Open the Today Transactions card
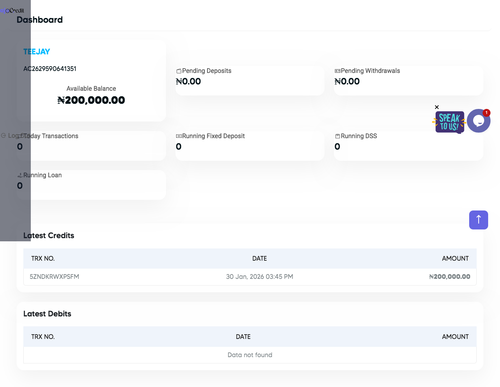This screenshot has height=387, width=500. (x=91, y=146)
